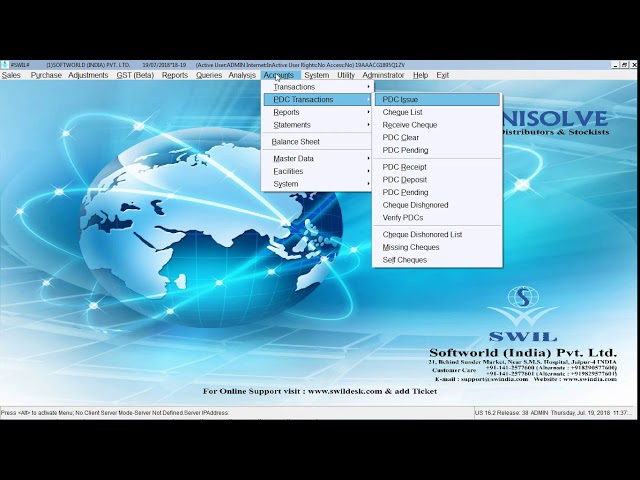Minimize the SWIL window
The width and height of the screenshot is (640, 480).
point(616,65)
